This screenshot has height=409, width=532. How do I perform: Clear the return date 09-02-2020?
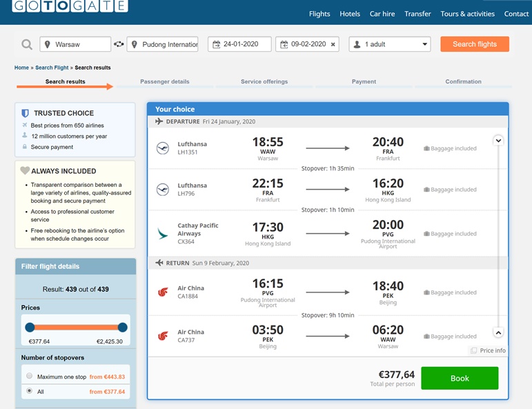point(333,44)
